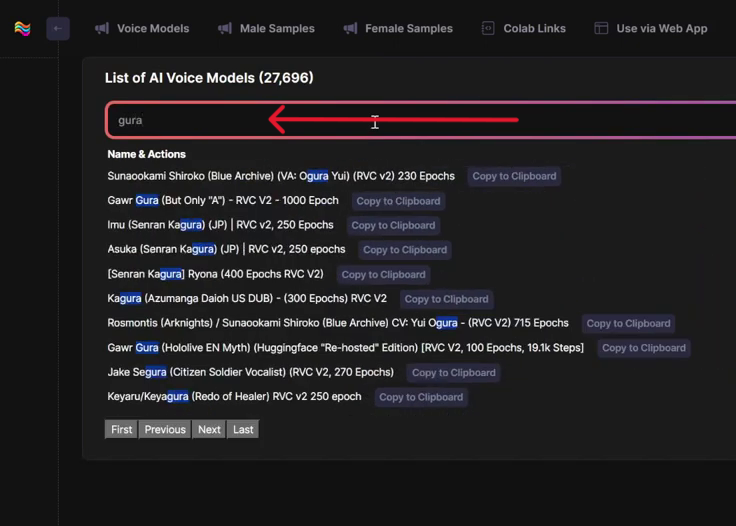Copy Kagura Azumanga Daioh model to clipboard

coord(446,299)
